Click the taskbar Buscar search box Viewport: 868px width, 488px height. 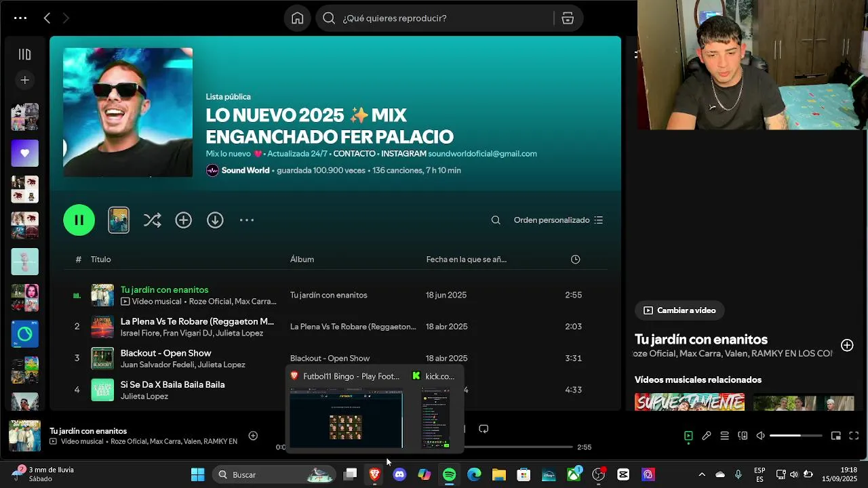[x=274, y=474]
